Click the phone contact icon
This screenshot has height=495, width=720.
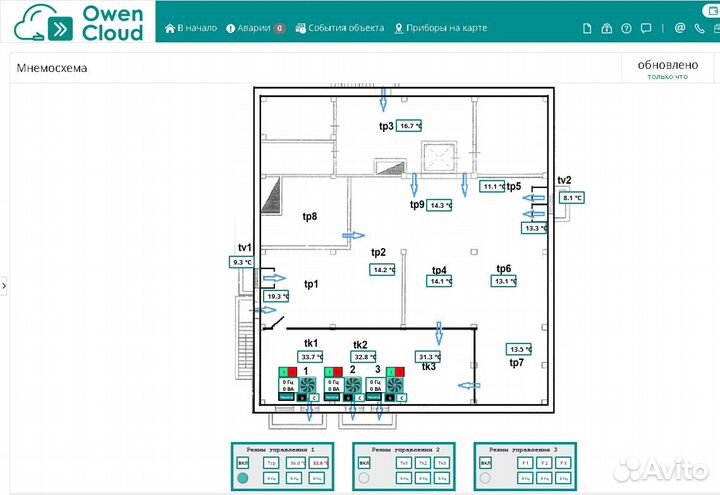click(700, 28)
